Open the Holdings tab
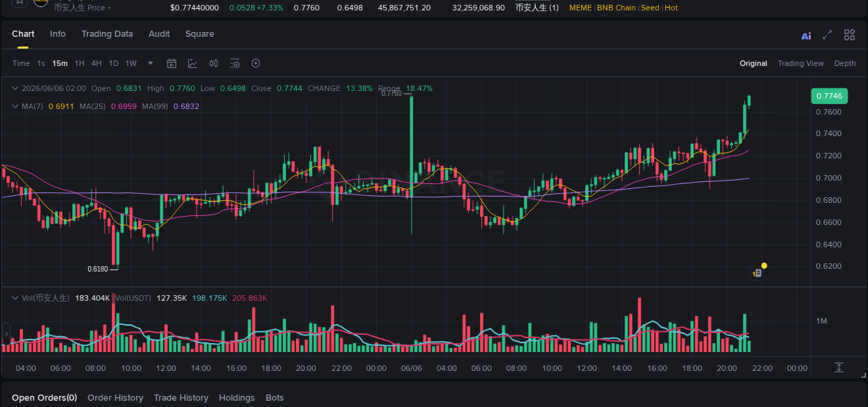Screen dimensions: 868x407 coord(237,398)
